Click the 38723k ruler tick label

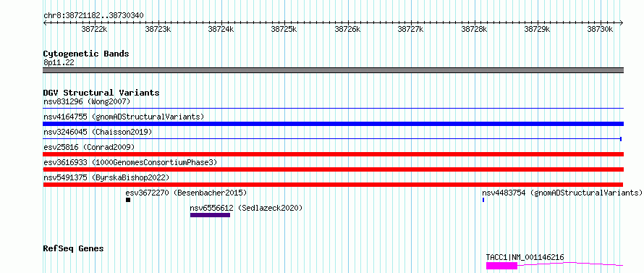(158, 29)
